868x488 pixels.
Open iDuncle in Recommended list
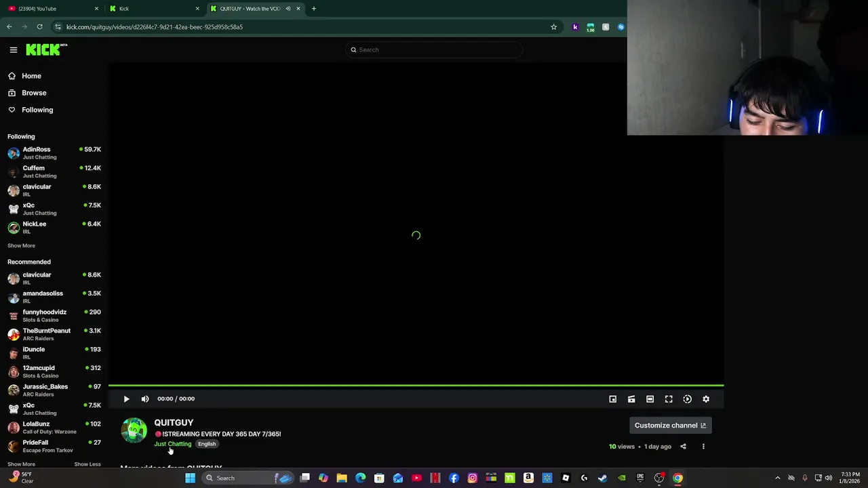tap(54, 353)
